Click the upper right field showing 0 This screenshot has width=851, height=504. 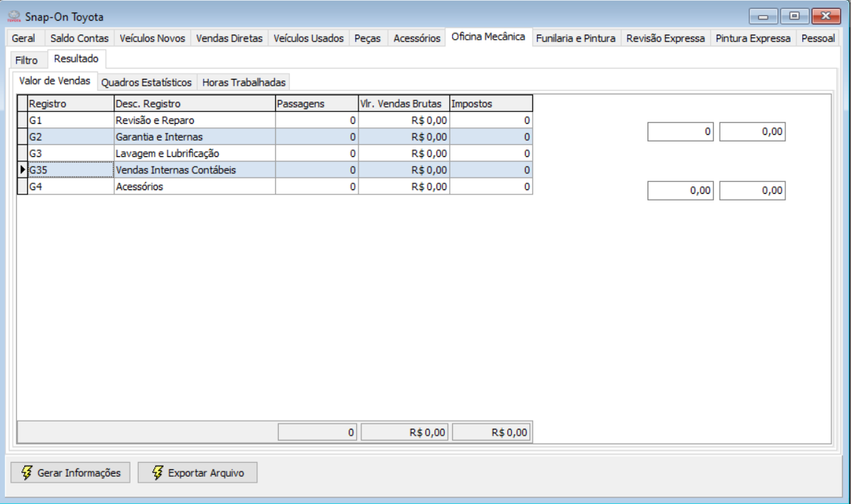coord(680,132)
